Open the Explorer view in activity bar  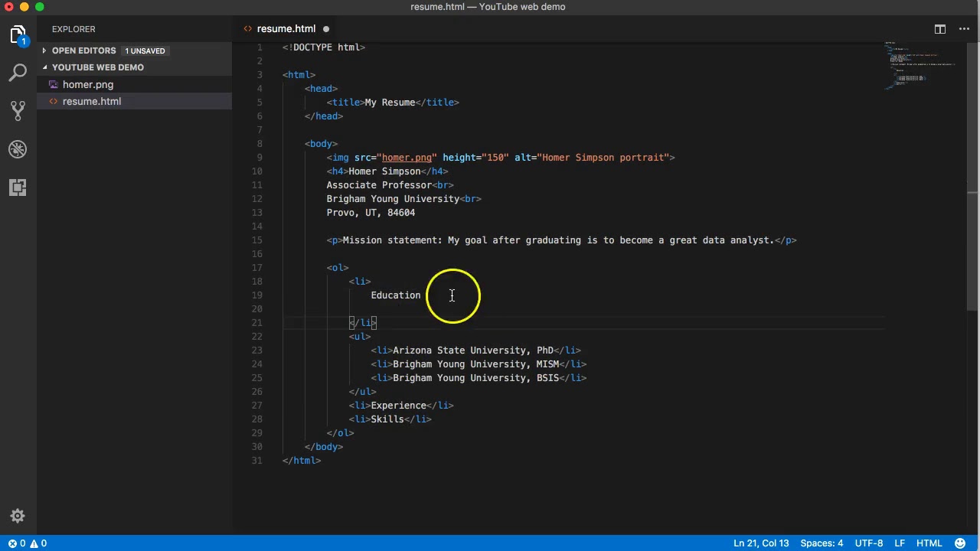coord(18,35)
